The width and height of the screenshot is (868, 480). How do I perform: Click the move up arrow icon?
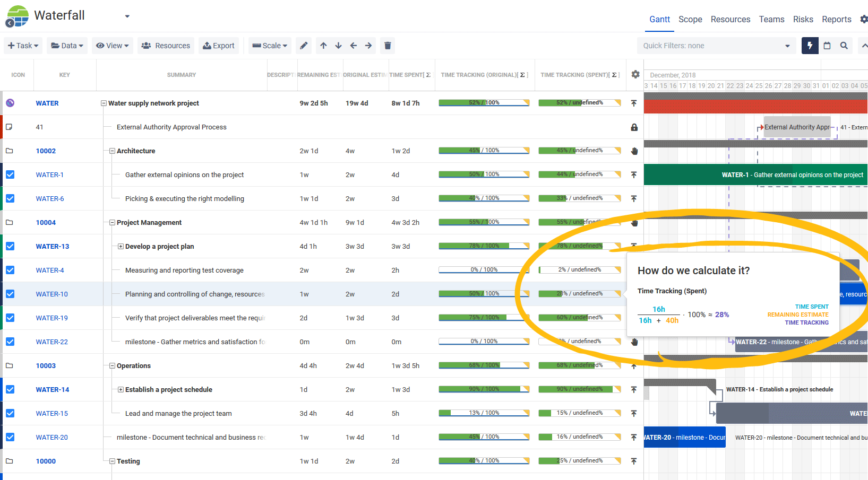(x=323, y=46)
